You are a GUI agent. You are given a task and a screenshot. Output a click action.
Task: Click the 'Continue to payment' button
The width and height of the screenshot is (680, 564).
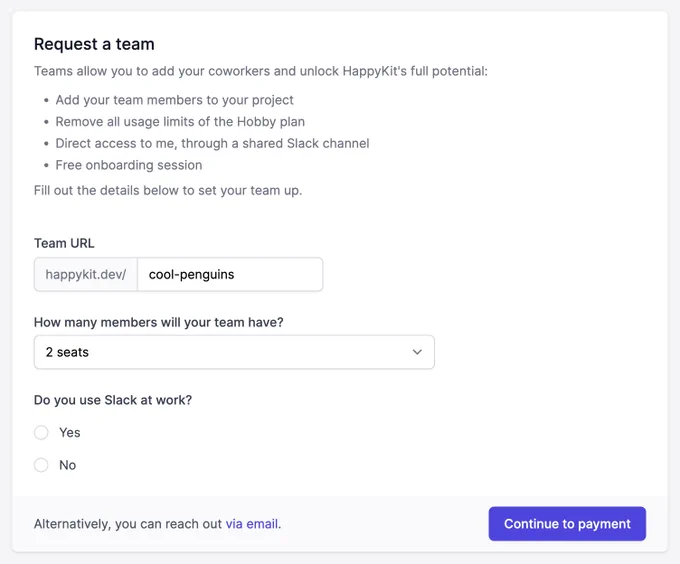click(567, 524)
